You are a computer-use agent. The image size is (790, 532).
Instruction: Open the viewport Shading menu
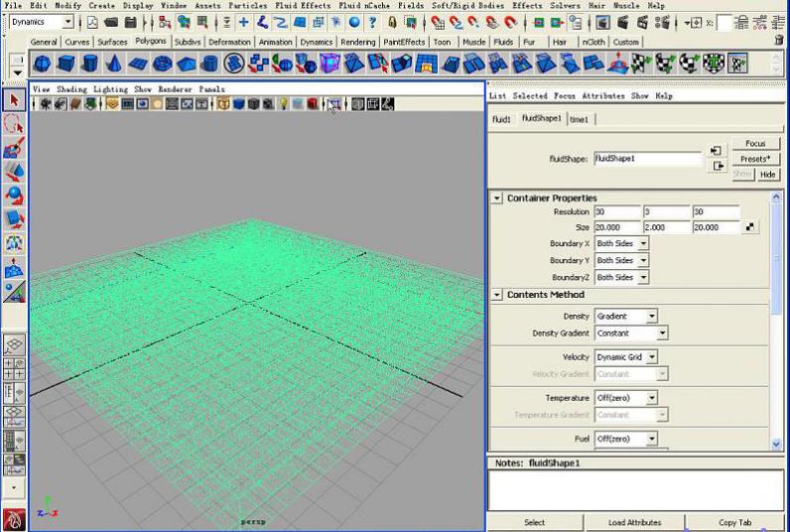[71, 89]
